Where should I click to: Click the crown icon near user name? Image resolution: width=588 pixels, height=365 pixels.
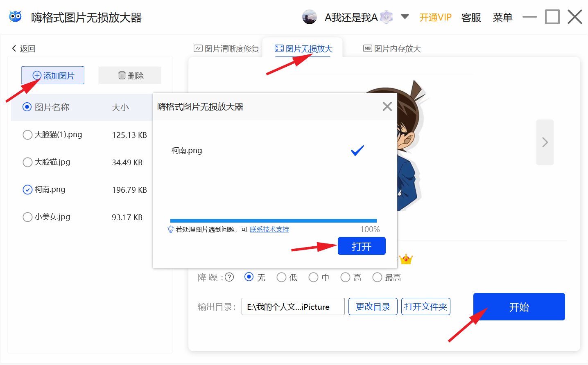click(385, 17)
